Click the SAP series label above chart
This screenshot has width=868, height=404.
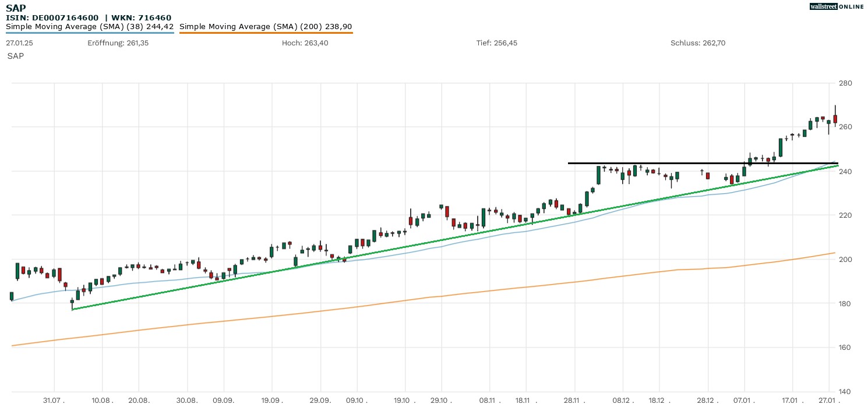[16, 56]
